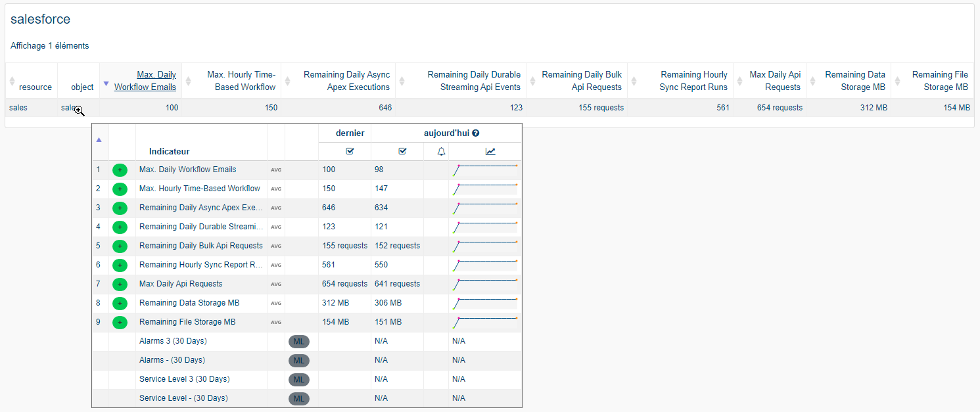Click the line chart icon in header
The width and height of the screenshot is (980, 412).
point(490,152)
